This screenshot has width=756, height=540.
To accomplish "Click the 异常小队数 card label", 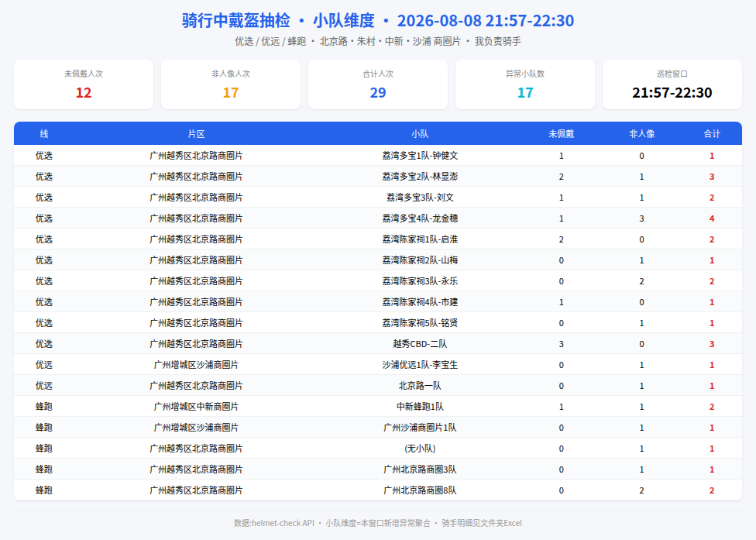I will (x=525, y=74).
